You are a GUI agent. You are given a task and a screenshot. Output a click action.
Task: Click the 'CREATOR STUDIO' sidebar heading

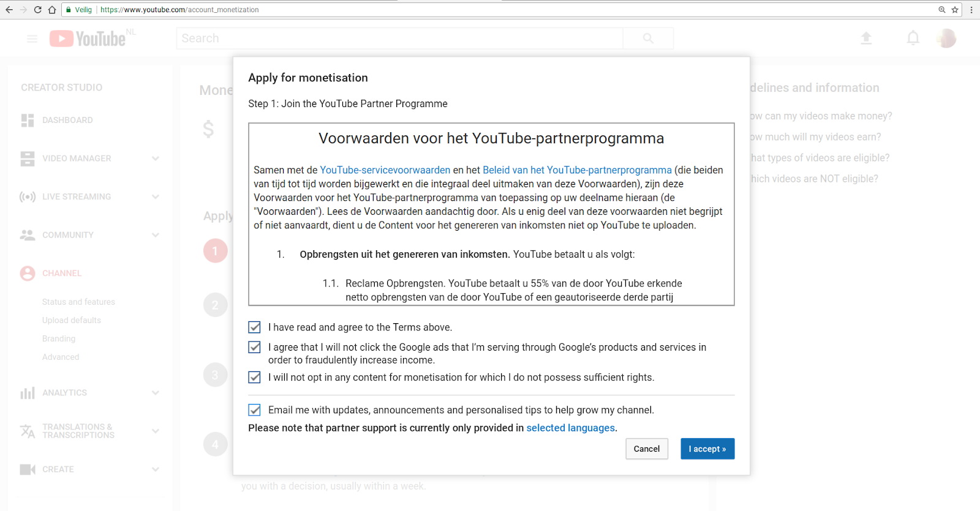[x=62, y=88]
